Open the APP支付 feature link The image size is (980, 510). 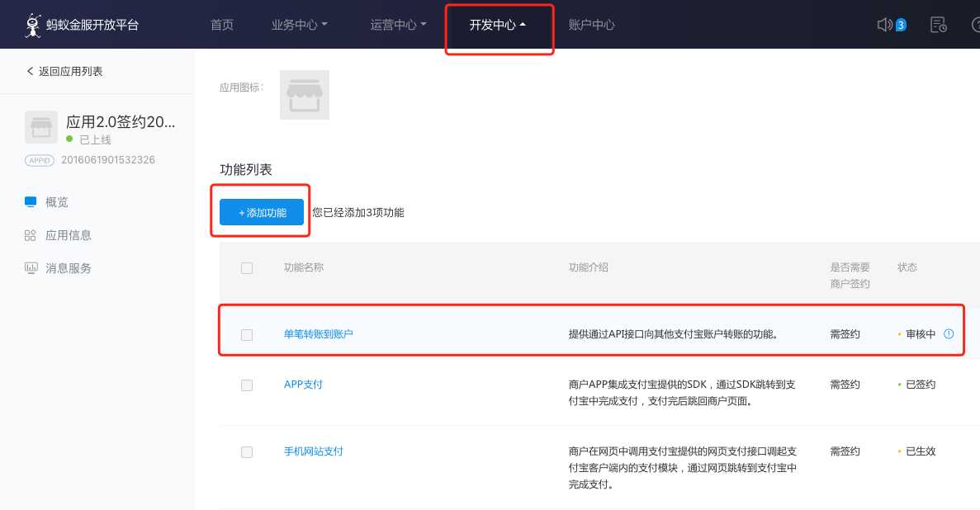point(303,385)
